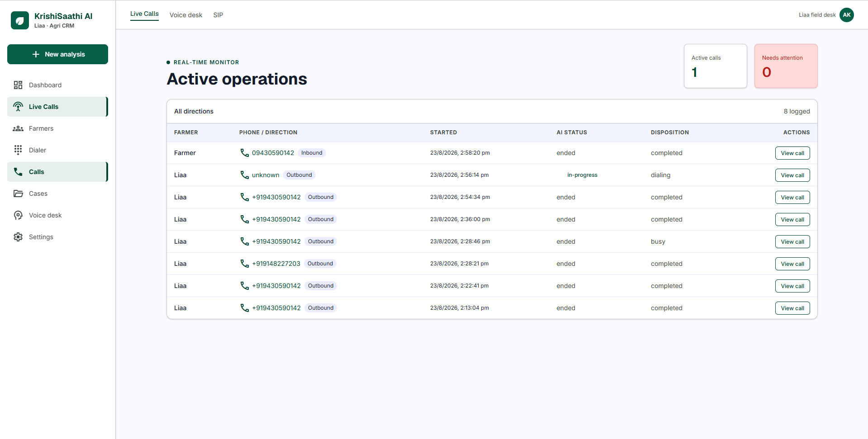Open Dialer in the sidebar

tap(57, 150)
